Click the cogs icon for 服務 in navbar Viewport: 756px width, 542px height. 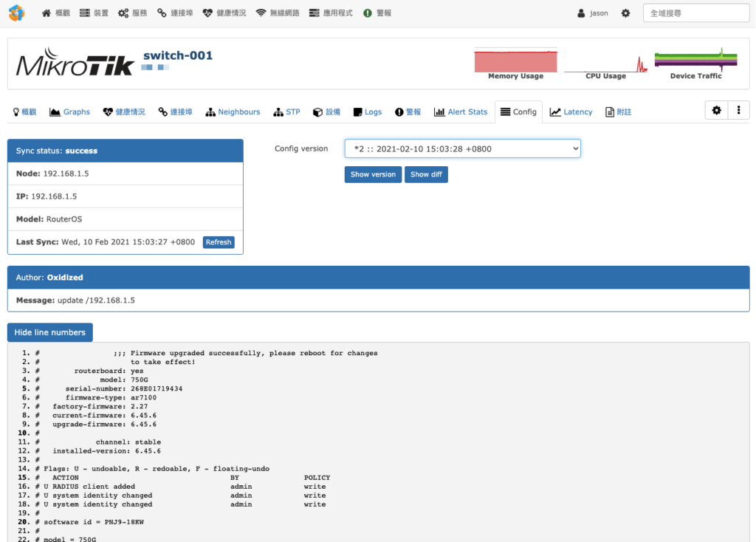pos(123,13)
